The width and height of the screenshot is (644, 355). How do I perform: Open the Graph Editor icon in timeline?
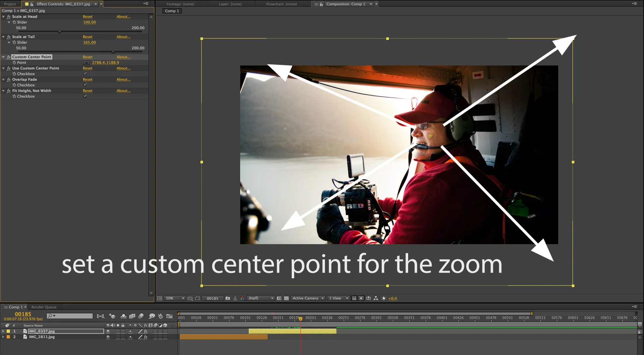pos(169,316)
